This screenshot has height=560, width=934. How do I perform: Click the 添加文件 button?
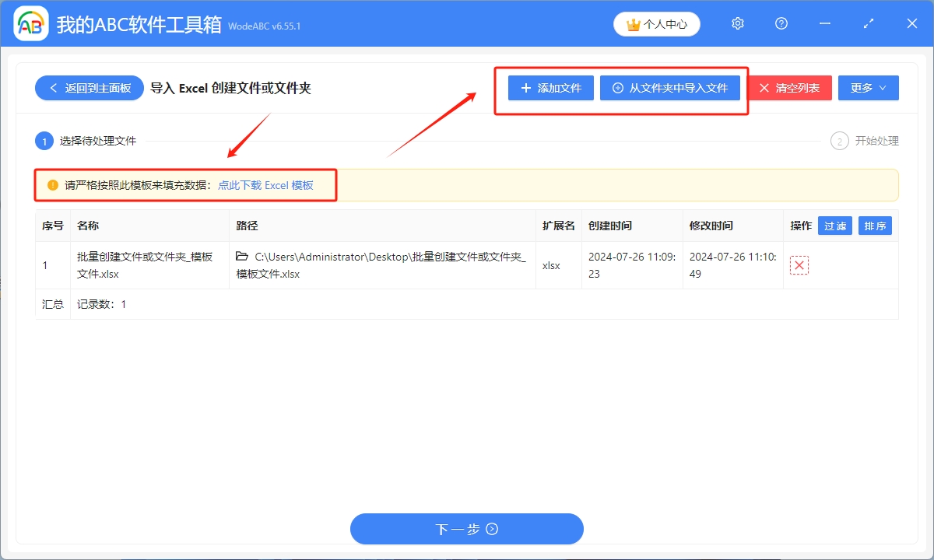click(x=550, y=87)
